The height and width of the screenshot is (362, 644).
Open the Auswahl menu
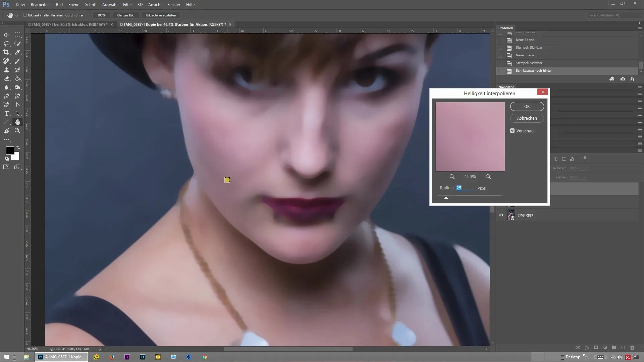tap(110, 5)
